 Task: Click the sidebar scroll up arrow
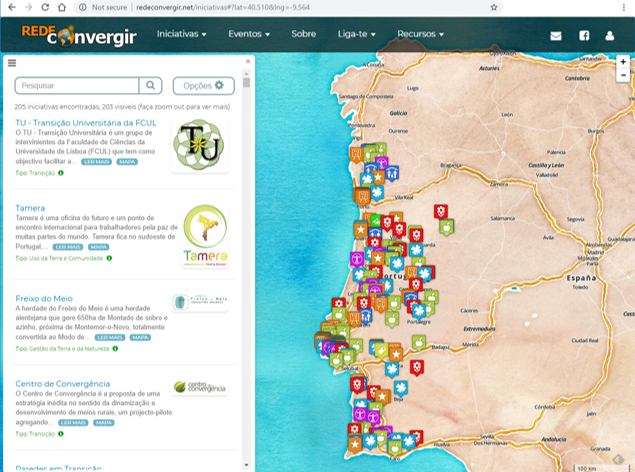[x=246, y=73]
